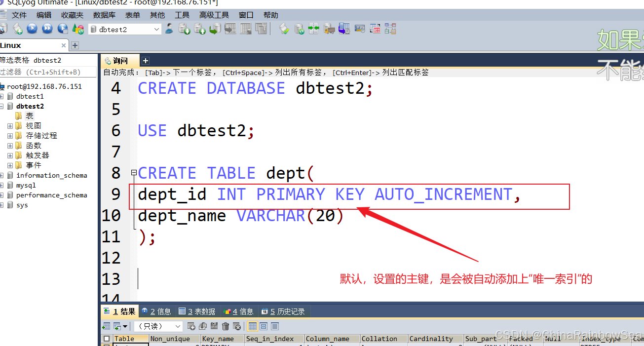Viewport: 644px width, 346px height.
Task: Switch results to text view
Action: tap(275, 326)
